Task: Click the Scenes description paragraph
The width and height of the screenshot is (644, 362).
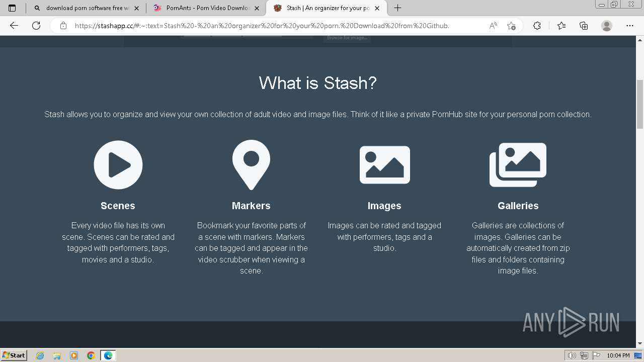Action: click(118, 242)
